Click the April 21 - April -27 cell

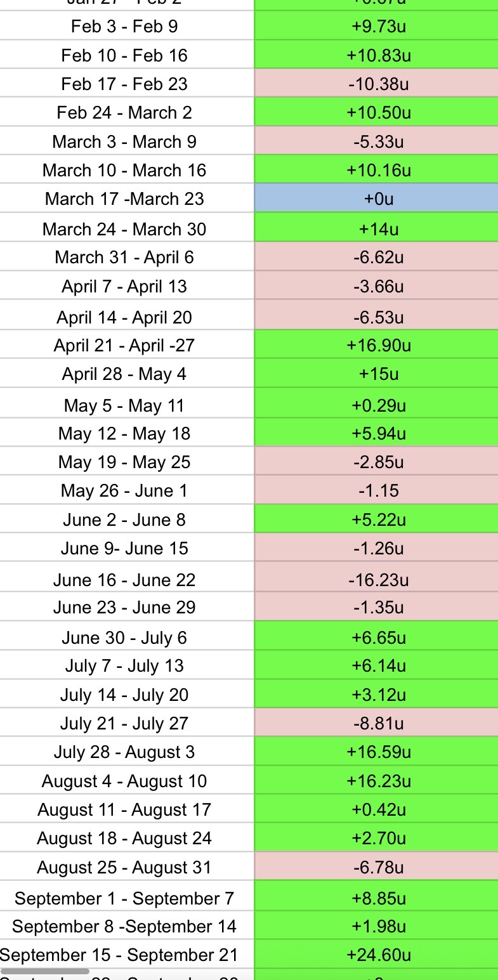(124, 345)
